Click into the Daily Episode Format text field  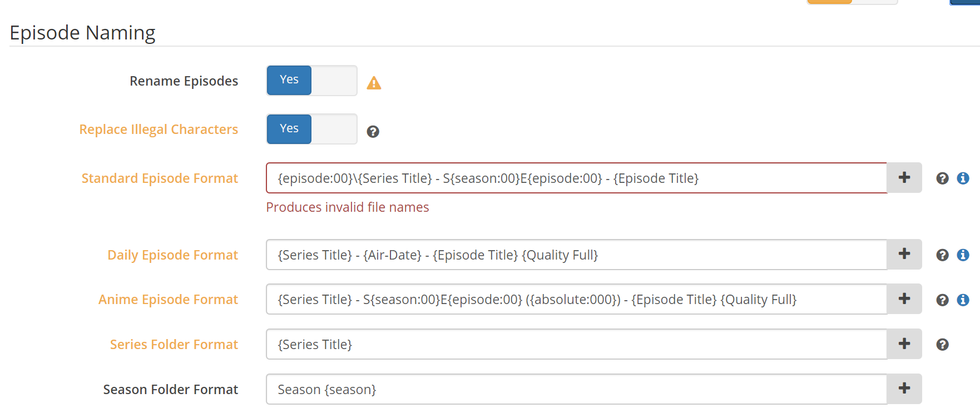point(576,255)
